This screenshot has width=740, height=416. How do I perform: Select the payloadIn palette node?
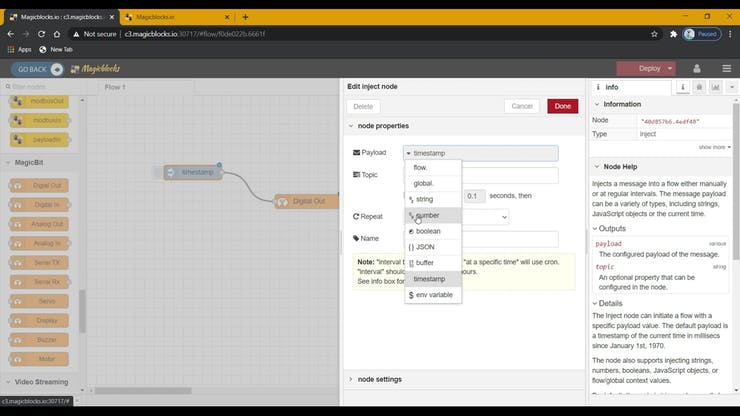point(39,140)
